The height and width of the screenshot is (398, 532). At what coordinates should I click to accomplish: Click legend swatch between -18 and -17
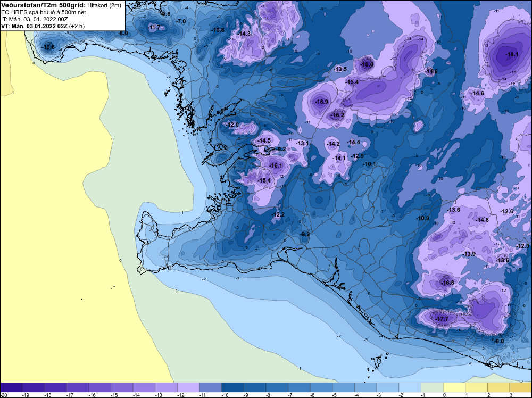click(x=55, y=387)
